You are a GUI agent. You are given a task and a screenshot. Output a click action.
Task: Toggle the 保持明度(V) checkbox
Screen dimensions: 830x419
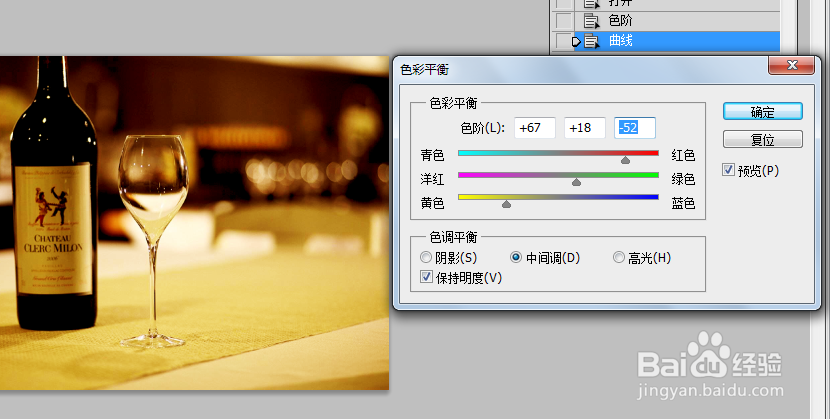(426, 277)
